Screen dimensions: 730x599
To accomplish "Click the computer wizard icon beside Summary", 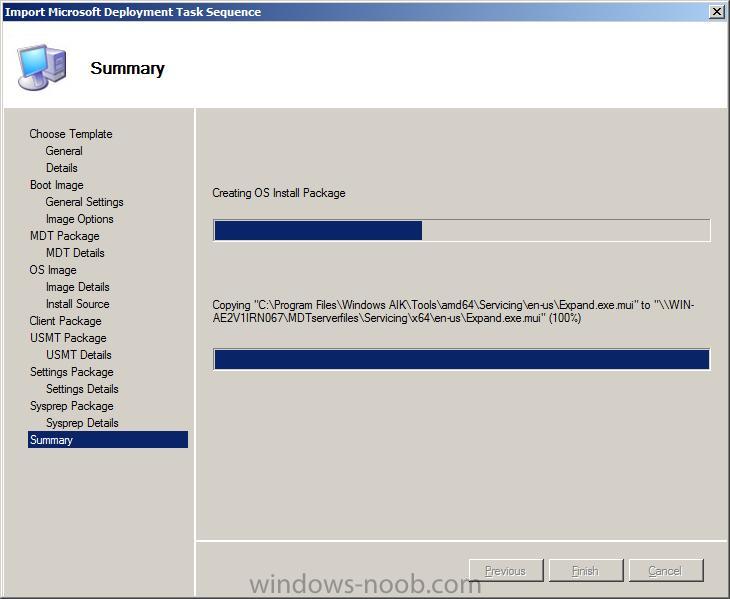I will pos(42,67).
